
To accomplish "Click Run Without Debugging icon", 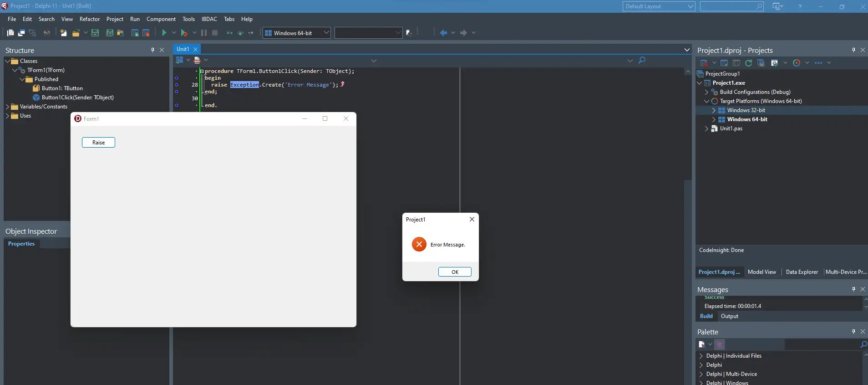I will click(x=184, y=32).
